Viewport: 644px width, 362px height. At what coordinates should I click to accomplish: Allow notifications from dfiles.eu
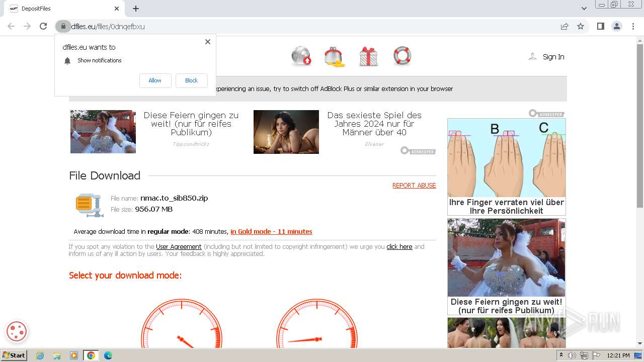coord(155,80)
